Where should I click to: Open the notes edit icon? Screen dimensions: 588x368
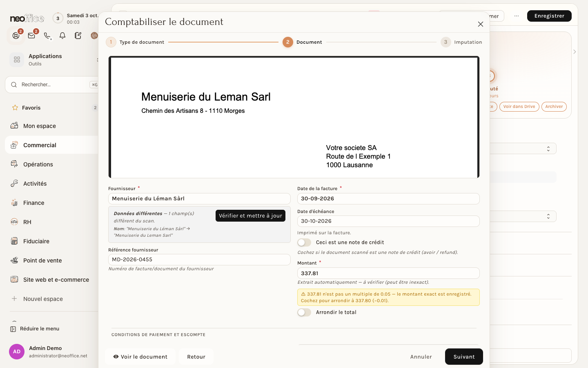[78, 36]
